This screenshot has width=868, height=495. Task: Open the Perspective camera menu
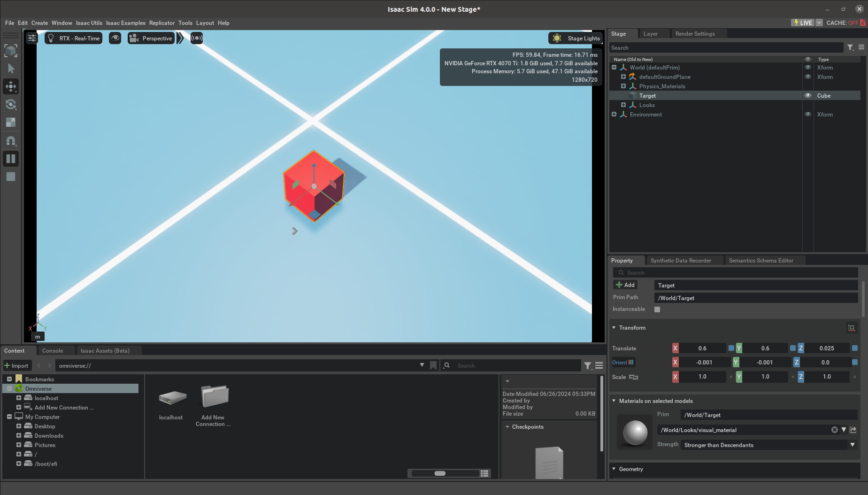pyautogui.click(x=151, y=38)
